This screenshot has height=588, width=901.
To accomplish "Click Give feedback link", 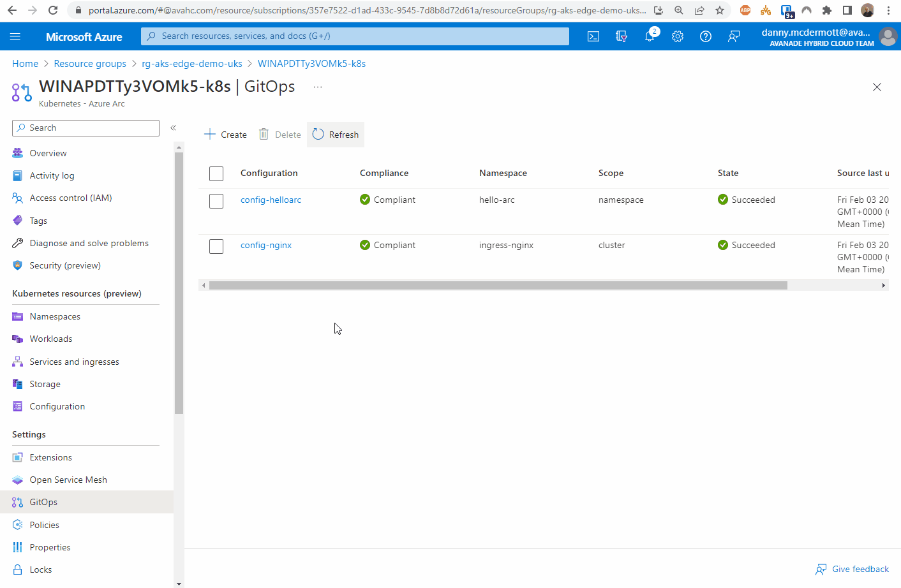I will point(853,569).
